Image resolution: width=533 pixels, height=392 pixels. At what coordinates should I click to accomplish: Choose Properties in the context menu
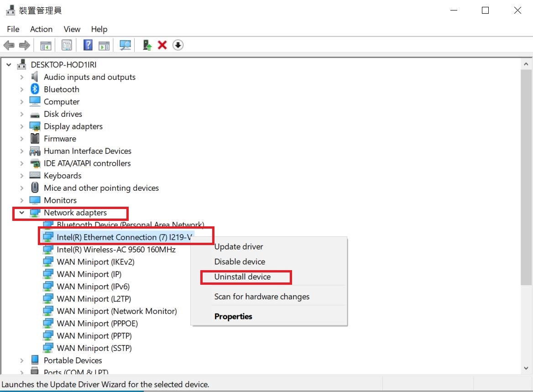[233, 317]
